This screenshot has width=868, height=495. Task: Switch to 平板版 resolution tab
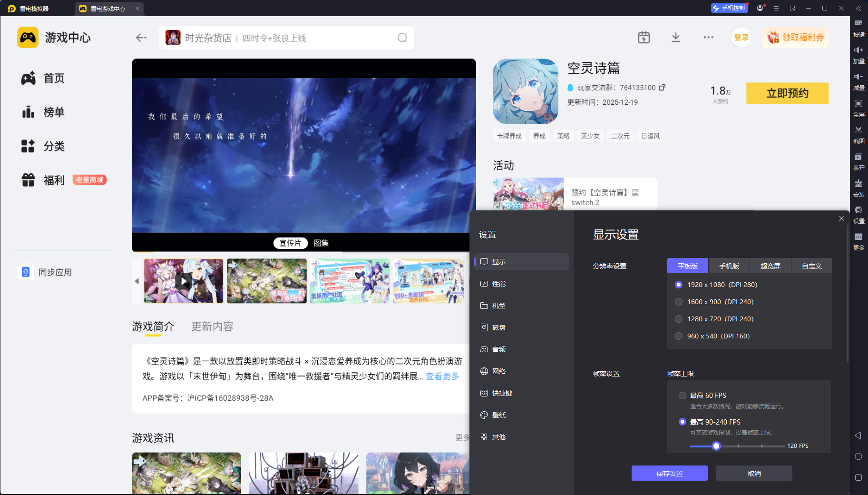click(688, 266)
